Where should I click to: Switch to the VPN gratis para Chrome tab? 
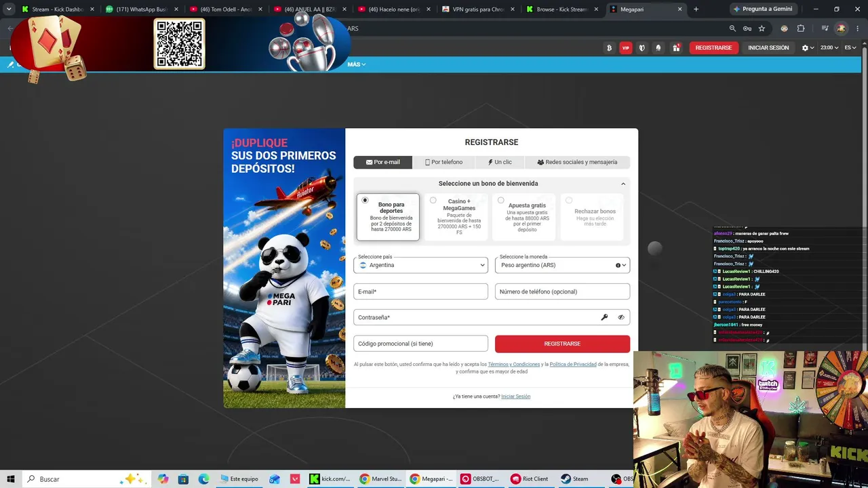coord(478,9)
